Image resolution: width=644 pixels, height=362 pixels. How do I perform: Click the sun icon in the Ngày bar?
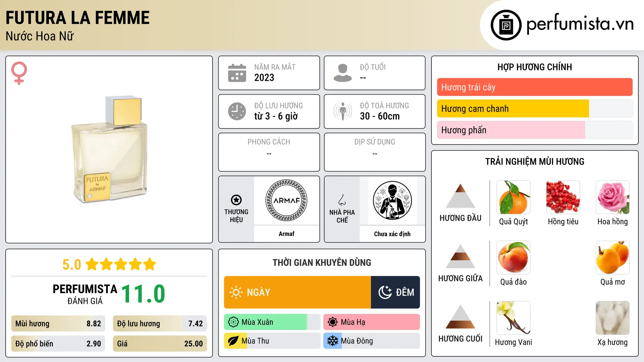(236, 292)
